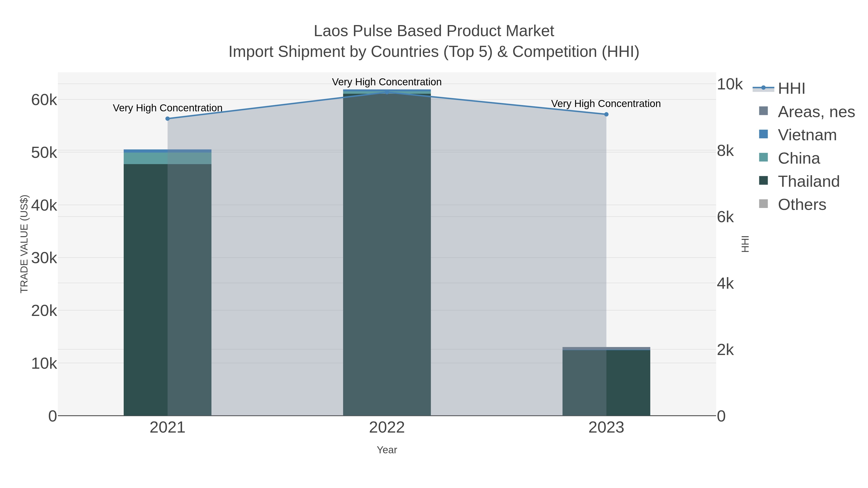Toggle the Areas, nes legend entry
868x488 pixels.
(807, 112)
